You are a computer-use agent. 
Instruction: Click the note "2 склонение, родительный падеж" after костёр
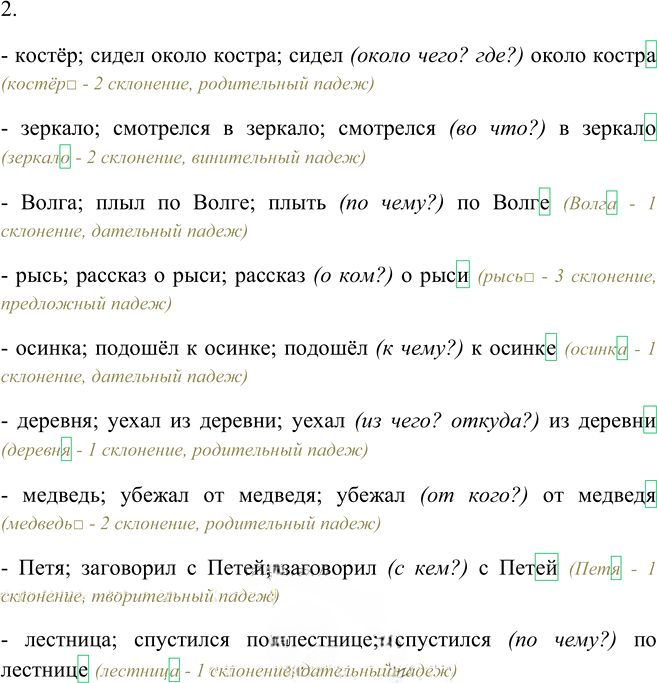click(x=234, y=84)
